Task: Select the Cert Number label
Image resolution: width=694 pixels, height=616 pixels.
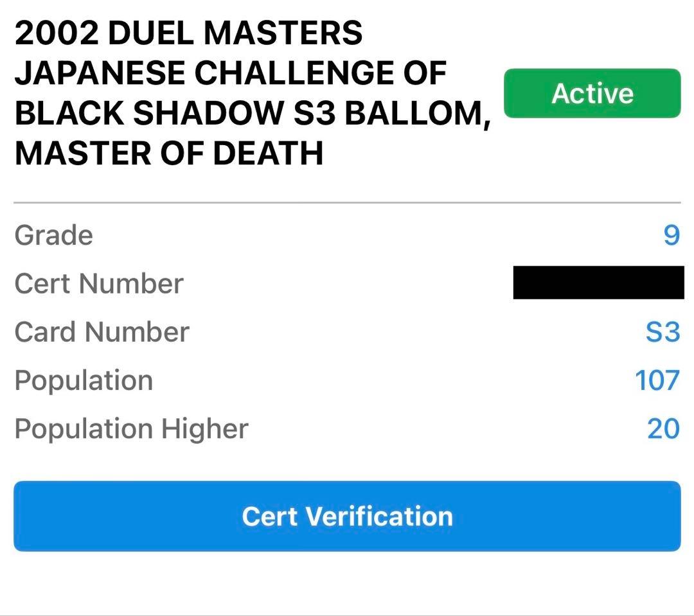Action: point(99,283)
